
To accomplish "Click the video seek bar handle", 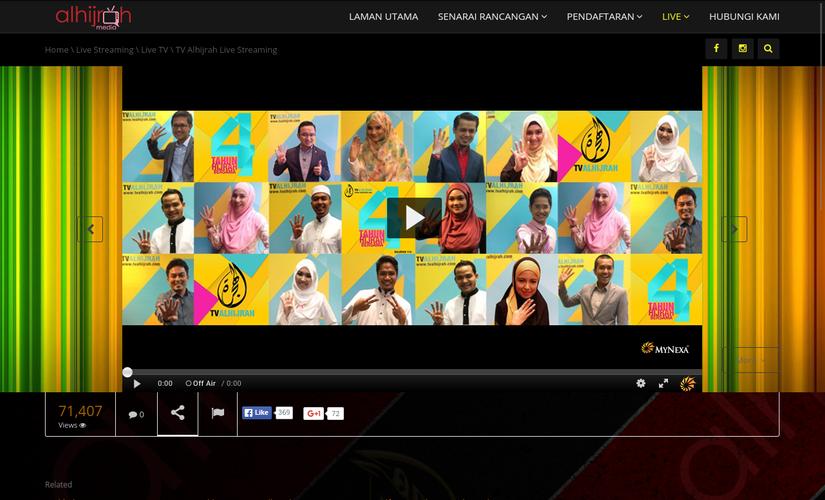I will point(127,372).
